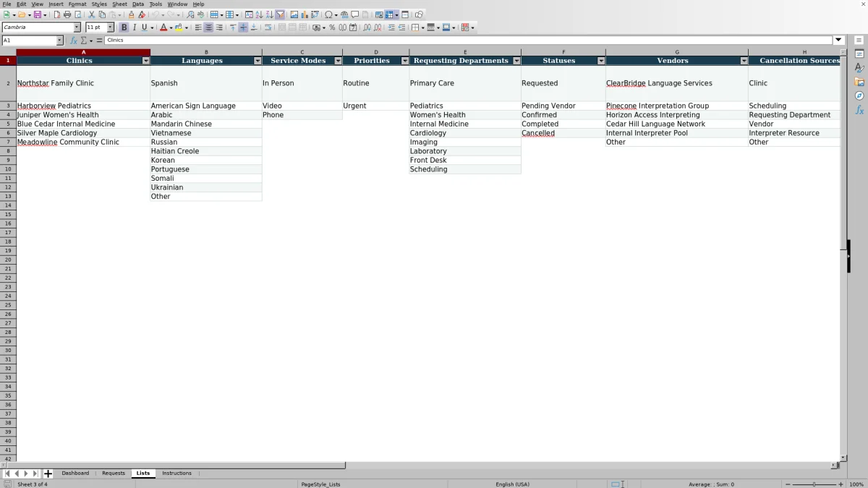Open the font size dropdown arrow
The width and height of the screenshot is (868, 488).
coord(111,27)
